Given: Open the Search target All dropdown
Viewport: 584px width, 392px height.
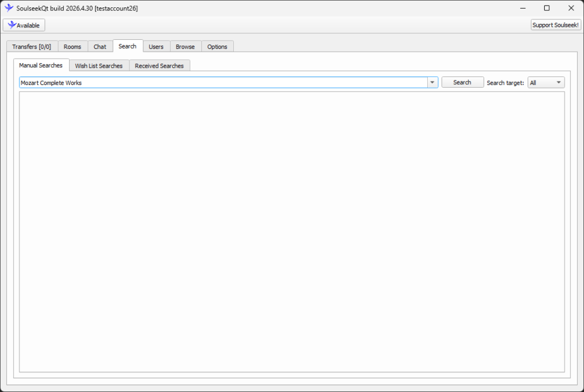Looking at the screenshot, I should pos(546,83).
